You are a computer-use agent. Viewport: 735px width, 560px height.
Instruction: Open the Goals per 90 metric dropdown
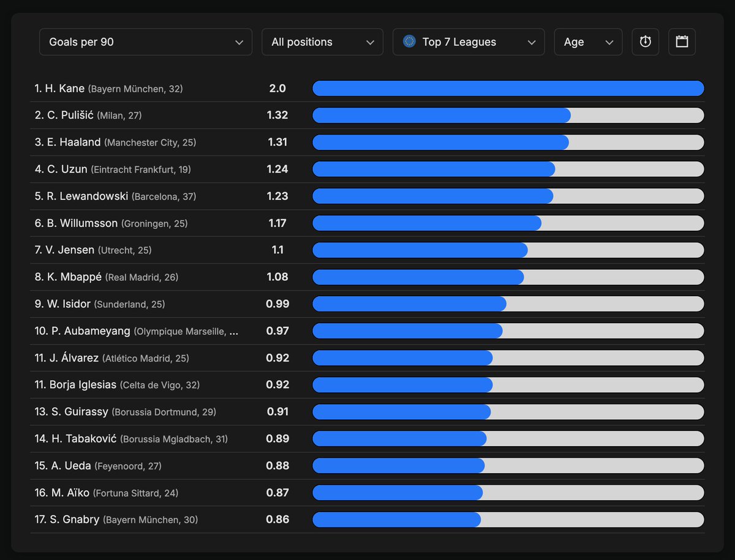point(146,42)
